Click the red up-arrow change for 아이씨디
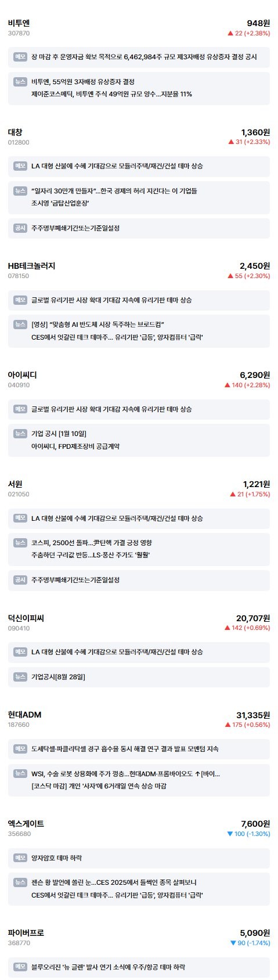Image resolution: width=278 pixels, height=980 pixels. pos(247,385)
